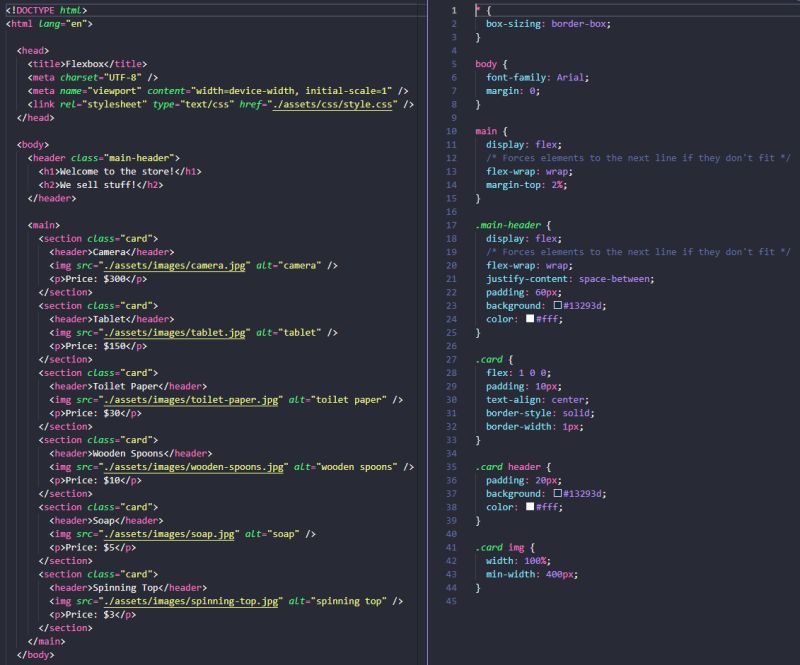The image size is (800, 665).
Task: Click the closing </main> tag
Action: pos(46,641)
